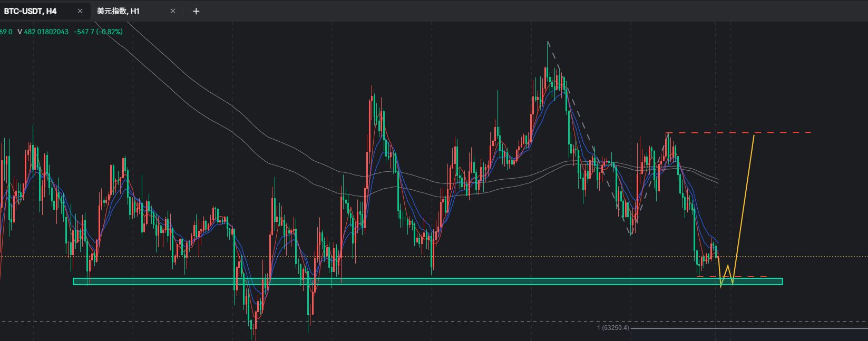This screenshot has width=868, height=341.
Task: Open the 美元指数, H1 chart tab
Action: (119, 11)
